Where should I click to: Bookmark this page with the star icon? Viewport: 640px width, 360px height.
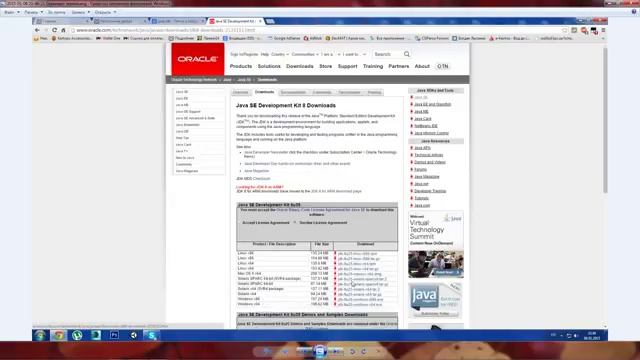[x=565, y=30]
